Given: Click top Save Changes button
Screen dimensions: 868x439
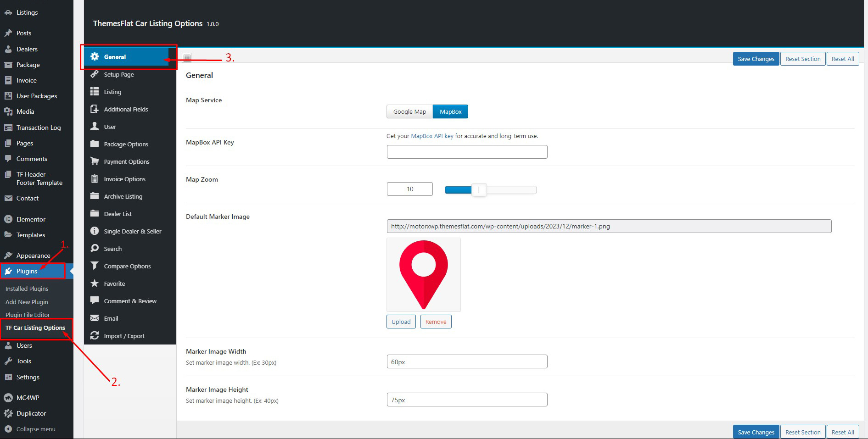Looking at the screenshot, I should click(756, 59).
